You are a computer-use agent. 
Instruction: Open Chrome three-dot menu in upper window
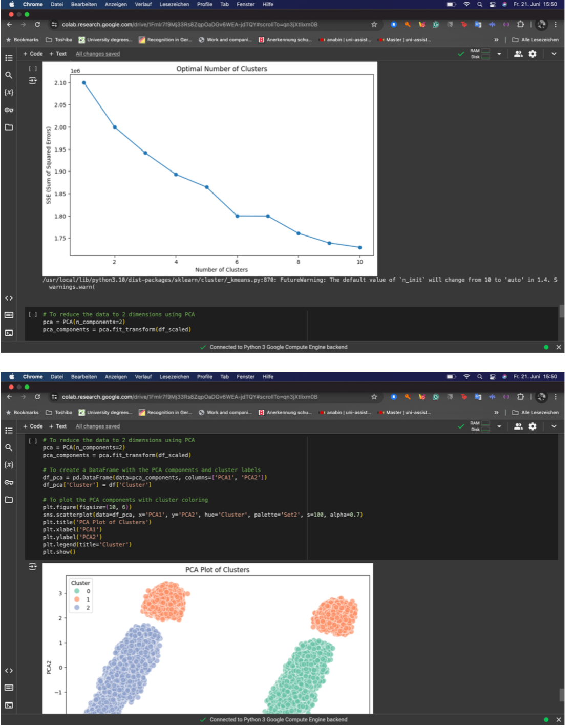tap(556, 24)
